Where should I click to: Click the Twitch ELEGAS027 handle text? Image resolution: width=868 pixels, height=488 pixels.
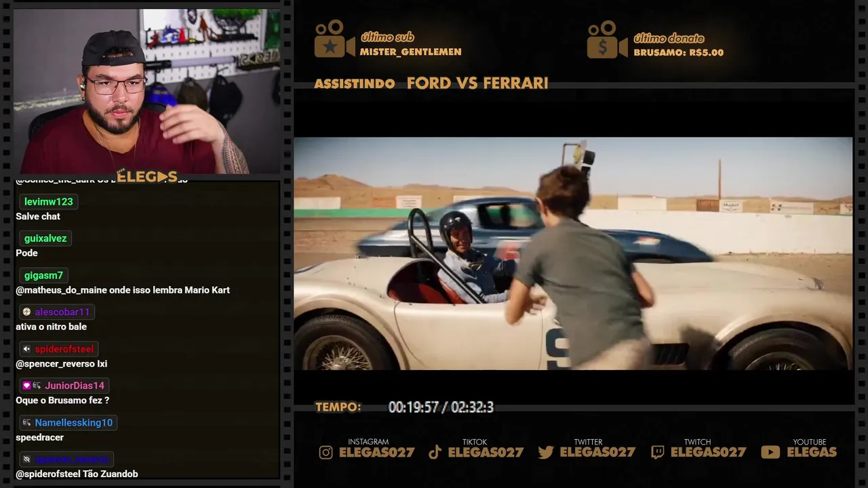pos(708,452)
